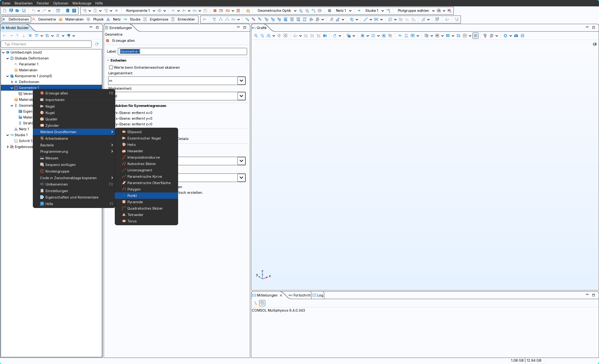Open the Längeneinheit dropdown
Screen dimensions: 599x364
pyautogui.click(x=241, y=81)
